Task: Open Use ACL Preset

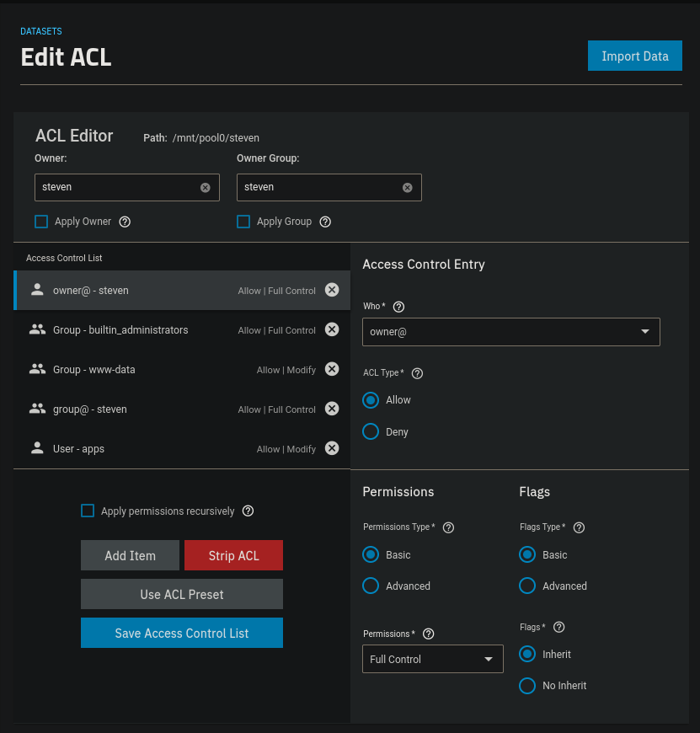Action: pos(182,594)
